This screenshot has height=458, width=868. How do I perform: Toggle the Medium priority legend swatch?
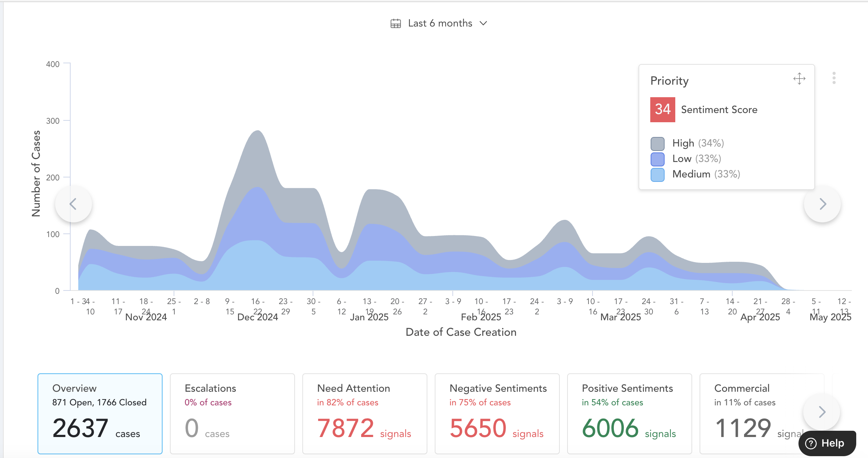657,175
